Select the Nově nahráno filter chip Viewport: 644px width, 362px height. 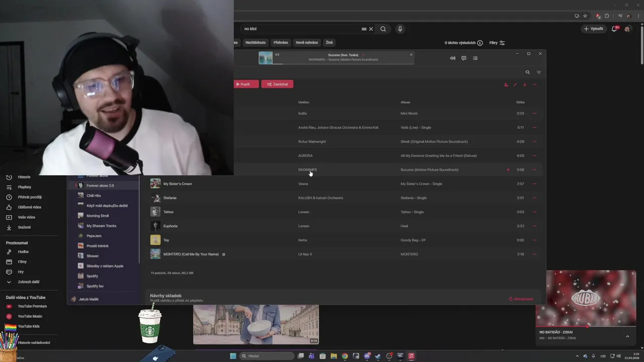coord(307,43)
